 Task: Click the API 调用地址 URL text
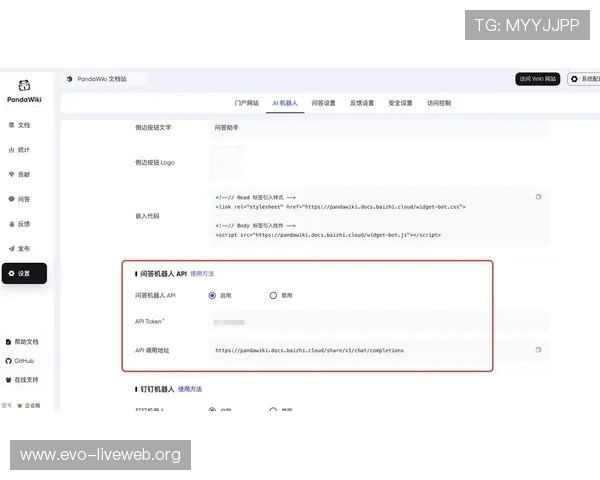point(310,350)
